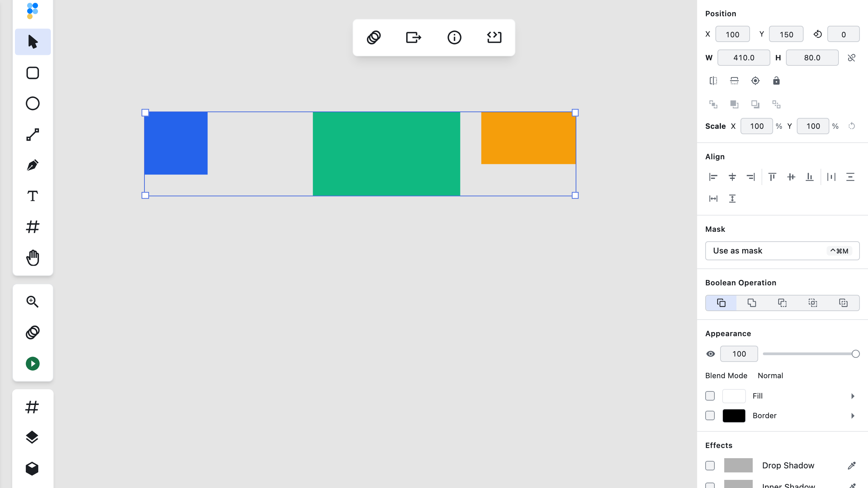Enable the Border checkbox
This screenshot has width=868, height=488.
click(710, 415)
